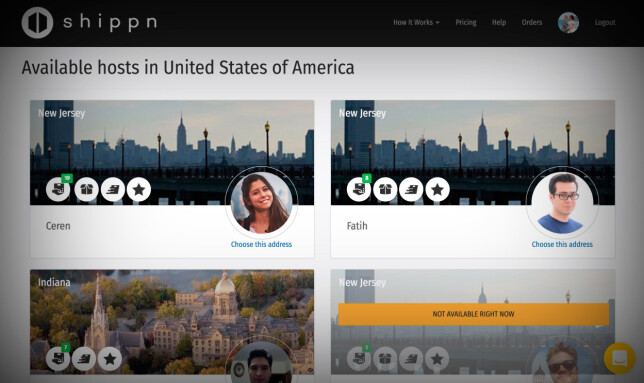This screenshot has height=383, width=644.
Task: Click the orders-count icon on the unavailable card
Action: (x=359, y=359)
